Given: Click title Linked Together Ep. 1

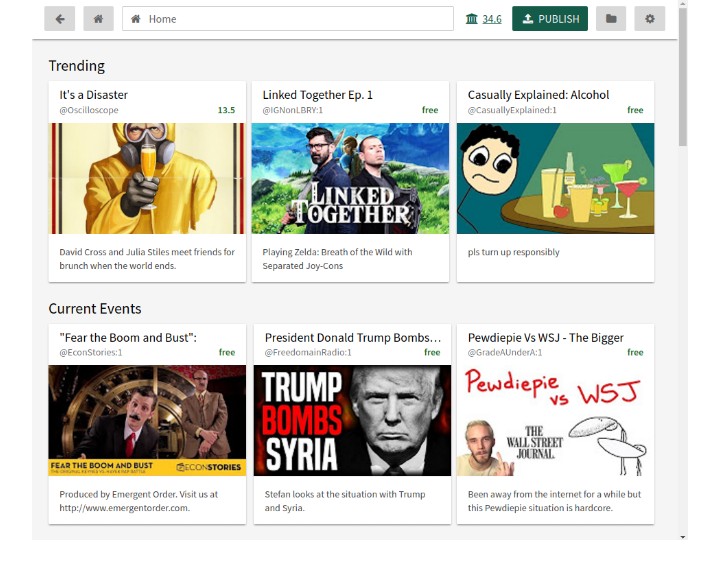Looking at the screenshot, I should (318, 95).
